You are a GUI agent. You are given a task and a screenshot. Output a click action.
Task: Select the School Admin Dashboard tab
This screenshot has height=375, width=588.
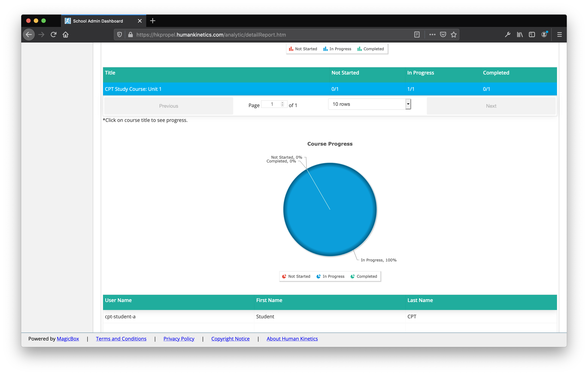click(x=98, y=21)
